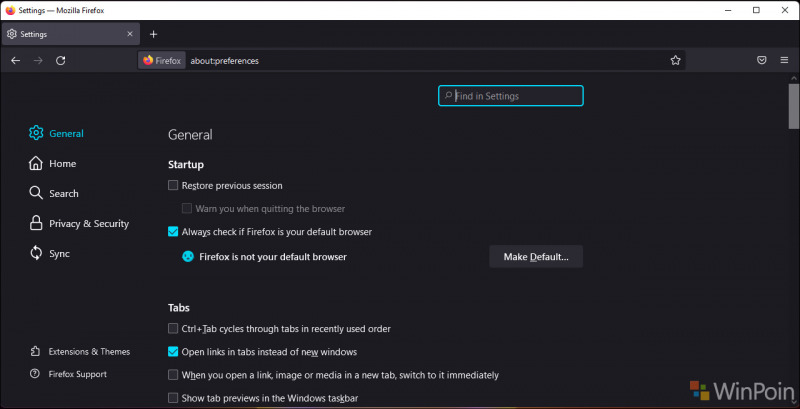Image resolution: width=800 pixels, height=409 pixels.
Task: Click the Firefox logo in title bar
Action: pyautogui.click(x=10, y=10)
